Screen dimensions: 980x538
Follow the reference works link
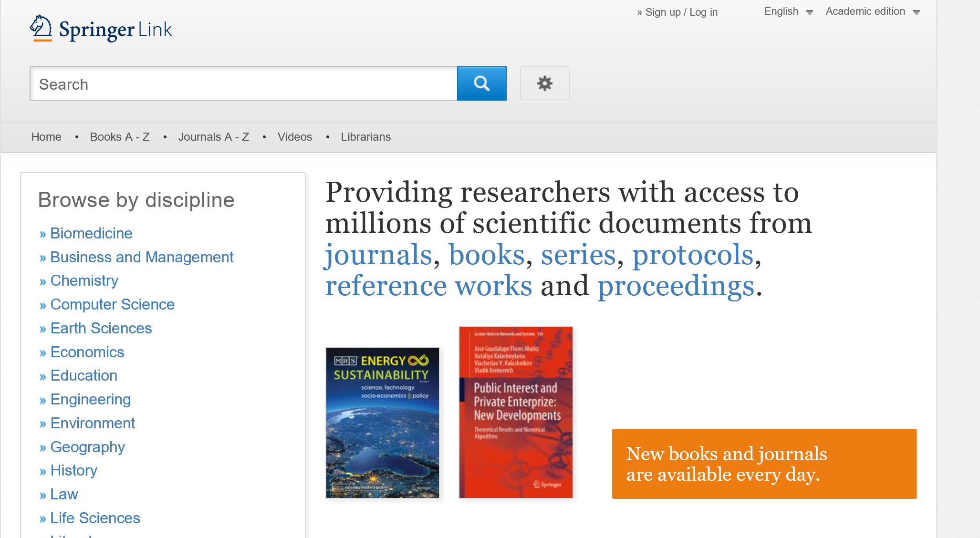pyautogui.click(x=428, y=286)
